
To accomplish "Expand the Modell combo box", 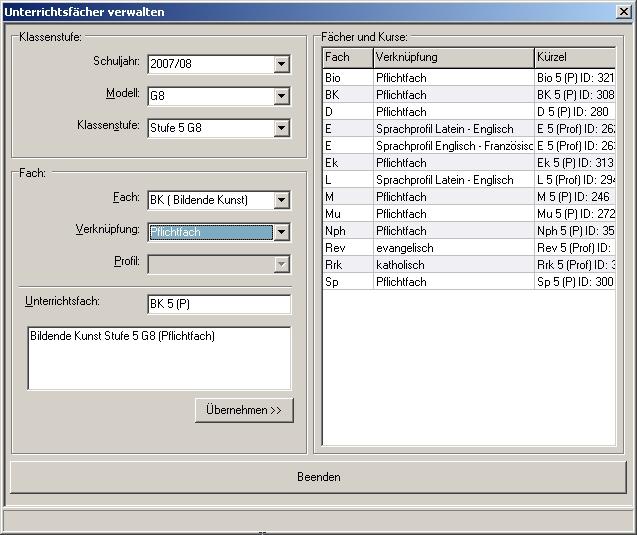I will [x=281, y=97].
